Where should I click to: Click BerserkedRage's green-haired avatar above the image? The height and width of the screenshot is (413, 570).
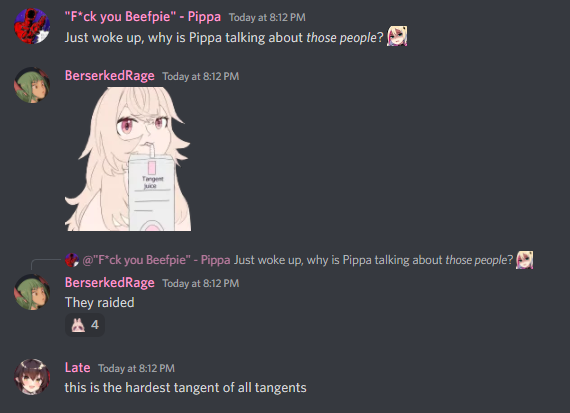click(x=32, y=85)
